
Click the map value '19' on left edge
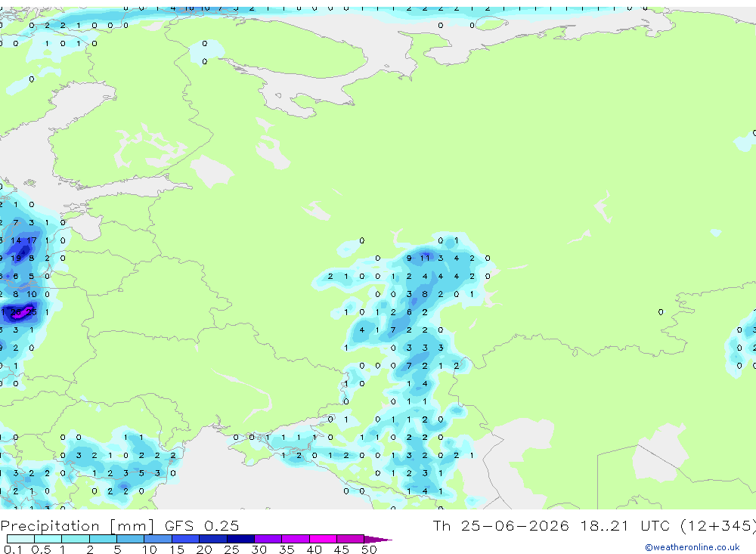[16, 258]
